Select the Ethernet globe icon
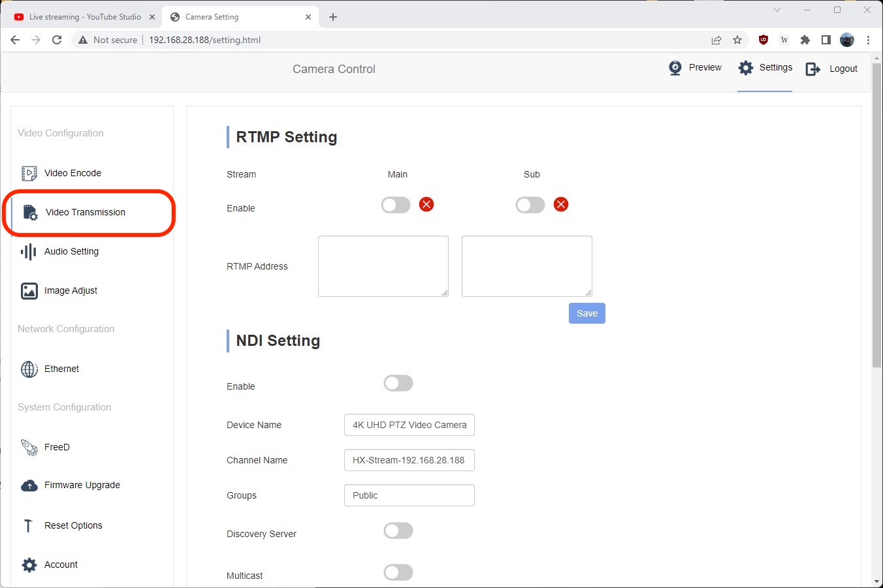The width and height of the screenshot is (883, 588). (x=29, y=369)
